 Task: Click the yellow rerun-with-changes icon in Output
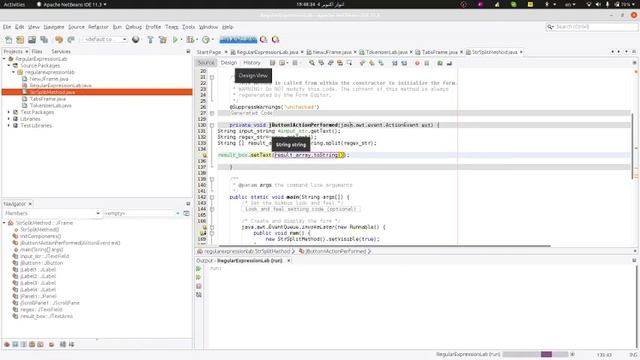199,277
